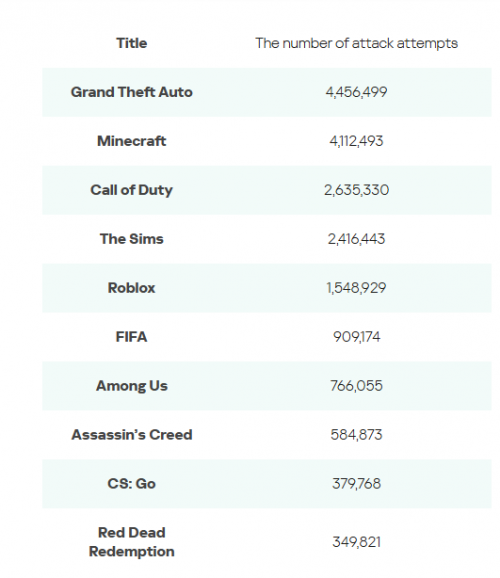Viewport: 500px width, 578px height.
Task: Click the Assassin's Creed title cell
Action: 132,435
